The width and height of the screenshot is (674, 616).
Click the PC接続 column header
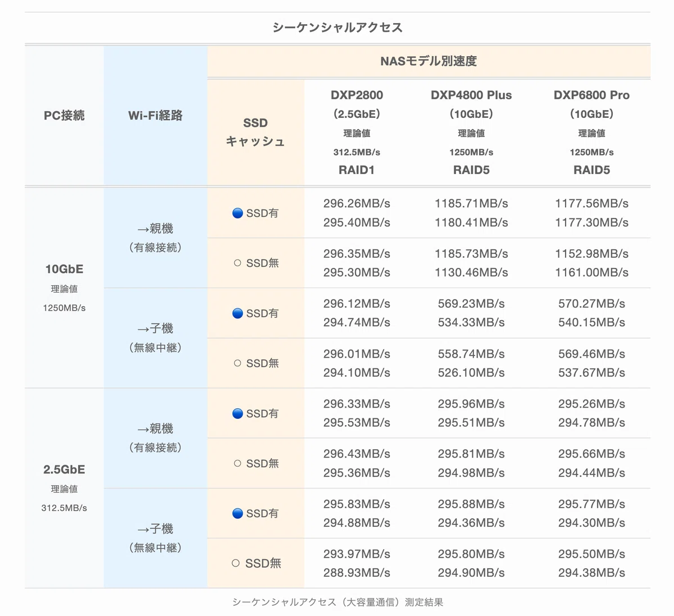pos(64,115)
